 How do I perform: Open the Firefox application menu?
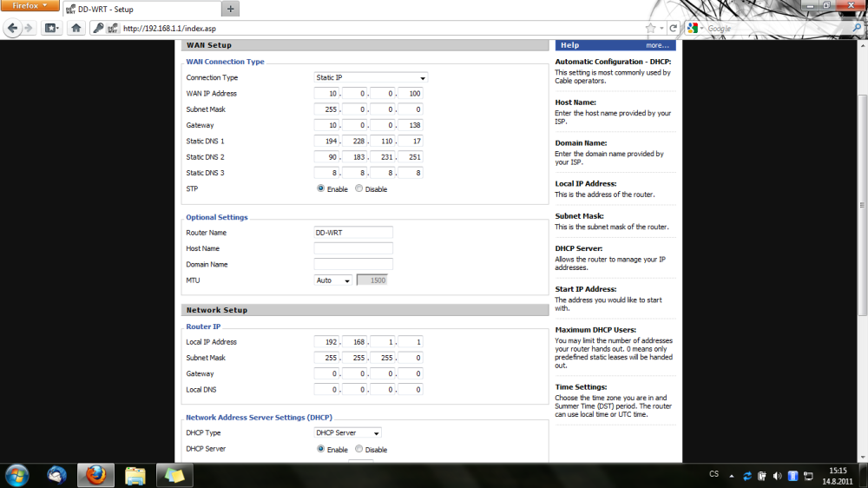coord(30,5)
